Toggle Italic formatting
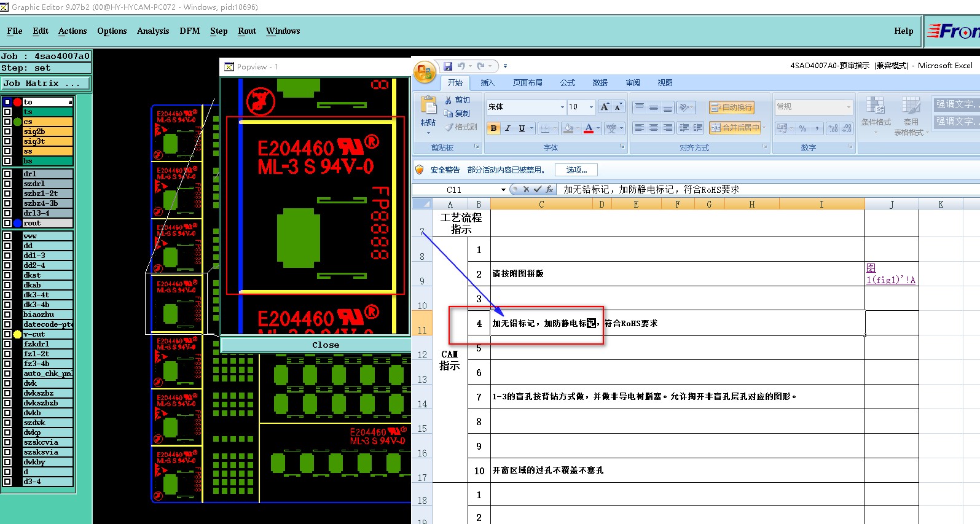The width and height of the screenshot is (980, 524). pyautogui.click(x=508, y=128)
